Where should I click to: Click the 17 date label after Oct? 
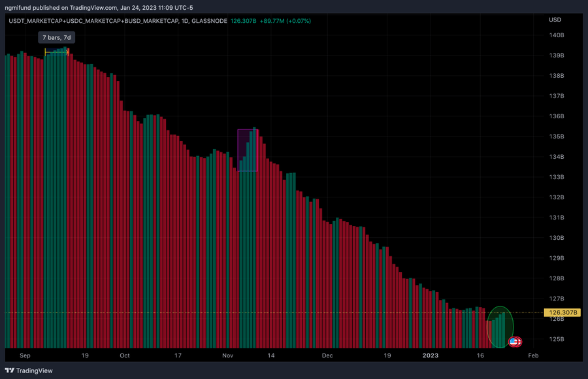point(178,355)
